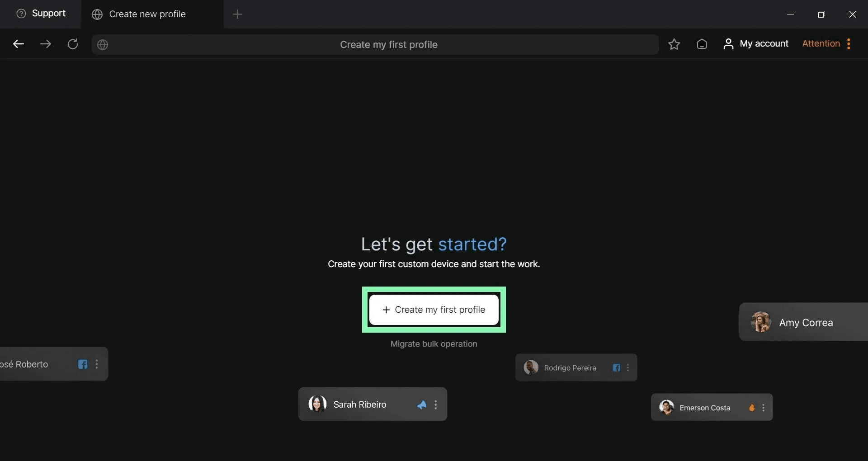
Task: Click Create my first profile button
Action: (434, 310)
